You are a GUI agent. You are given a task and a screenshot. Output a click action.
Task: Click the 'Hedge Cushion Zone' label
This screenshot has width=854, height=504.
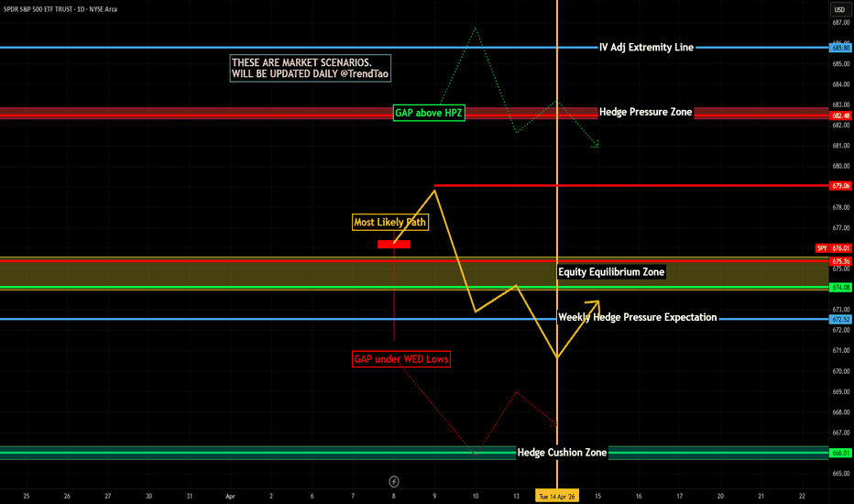click(562, 452)
